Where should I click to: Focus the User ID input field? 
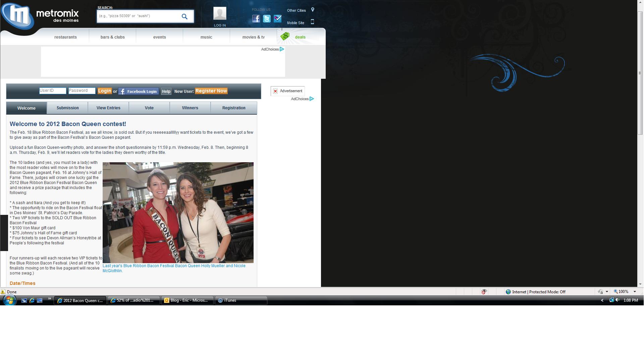coord(53,91)
